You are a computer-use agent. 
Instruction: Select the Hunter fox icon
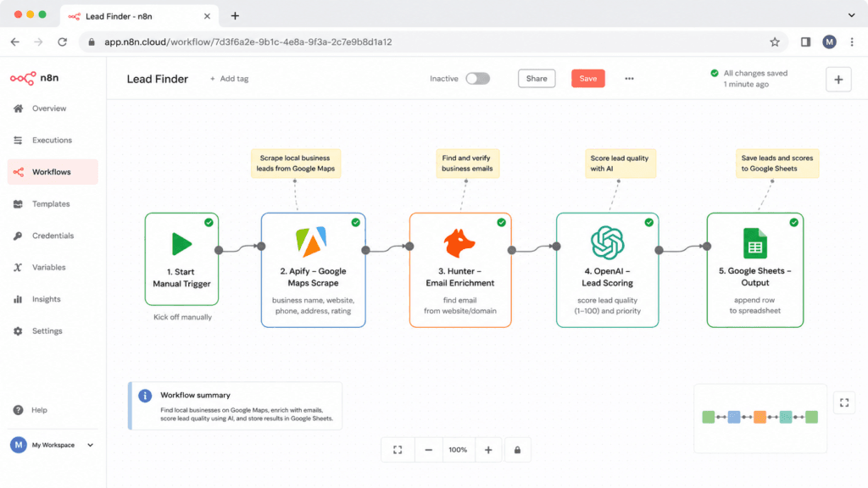459,243
